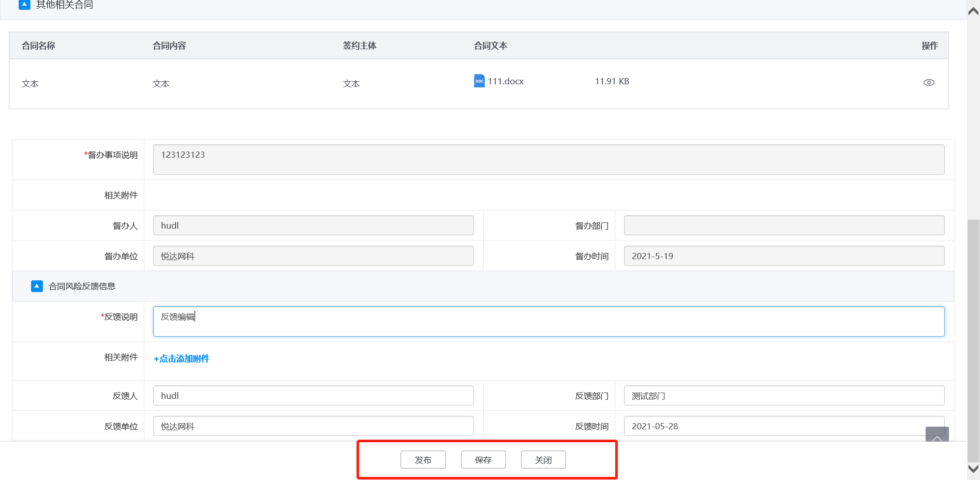The height and width of the screenshot is (480, 980).
Task: Click the scrollbar down arrow
Action: (x=973, y=469)
